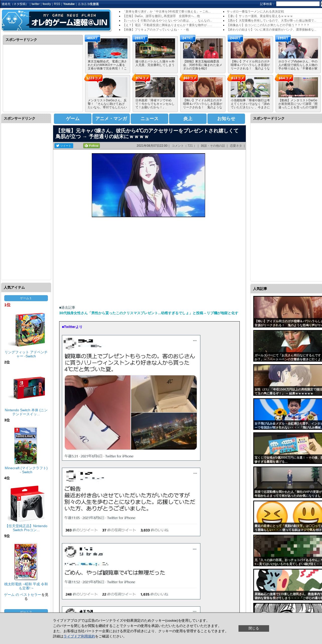
Task: Open the 雑談・その他の話 category link
Action: click(213, 146)
